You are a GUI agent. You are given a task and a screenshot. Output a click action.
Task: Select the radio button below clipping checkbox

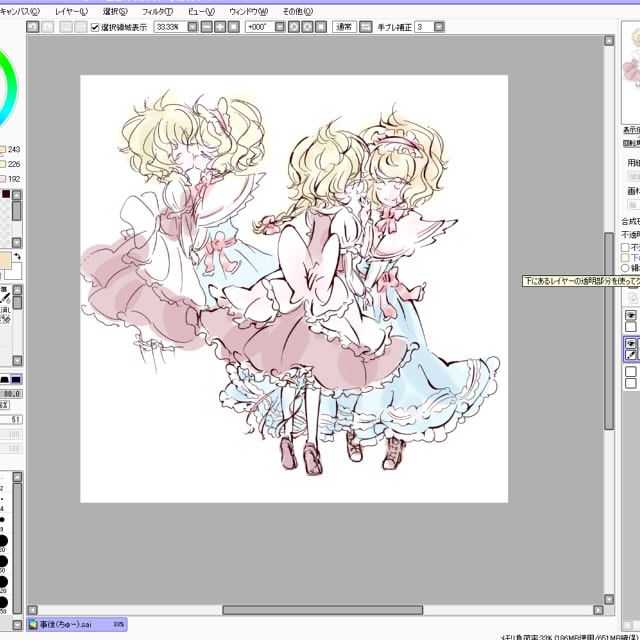(625, 268)
